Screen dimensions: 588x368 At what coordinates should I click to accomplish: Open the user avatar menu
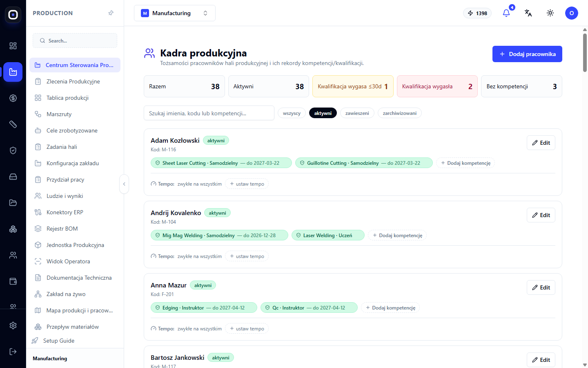(572, 13)
